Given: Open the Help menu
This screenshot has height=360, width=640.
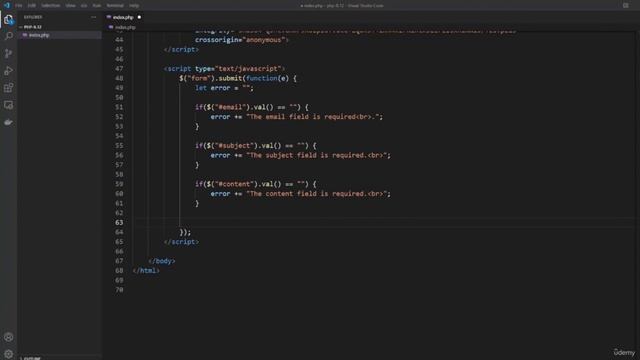Looking at the screenshot, I should tap(134, 6).
